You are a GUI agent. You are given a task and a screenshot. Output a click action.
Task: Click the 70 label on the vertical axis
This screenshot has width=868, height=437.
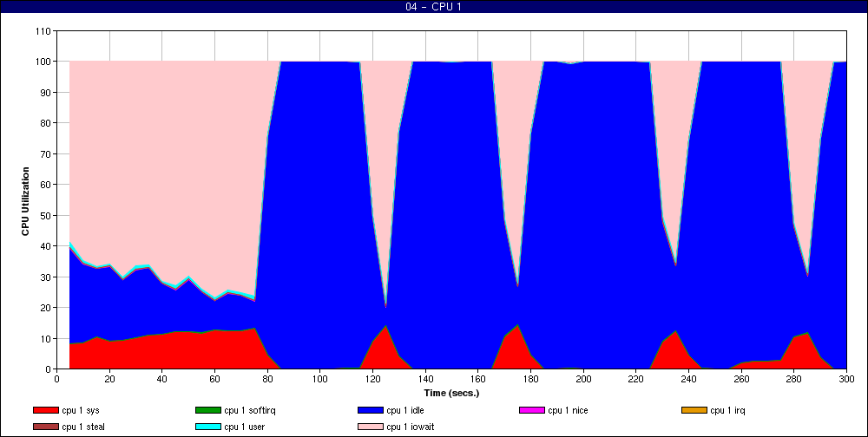click(47, 153)
